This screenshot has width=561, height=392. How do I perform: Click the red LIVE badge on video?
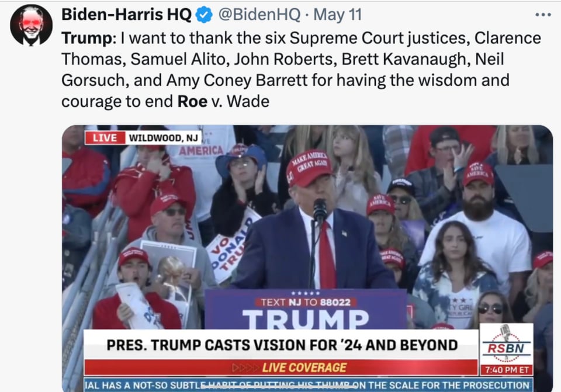click(105, 138)
